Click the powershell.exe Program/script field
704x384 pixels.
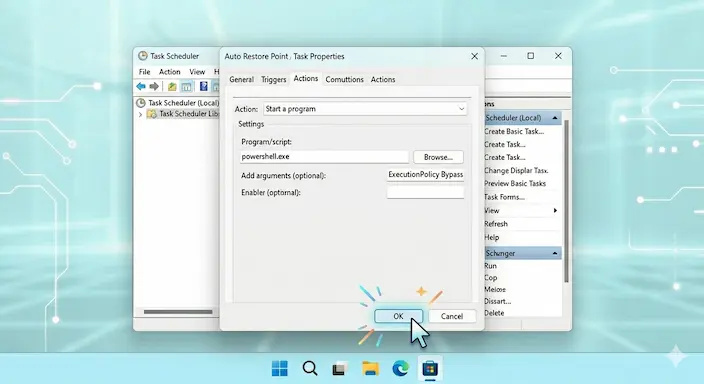click(x=324, y=157)
